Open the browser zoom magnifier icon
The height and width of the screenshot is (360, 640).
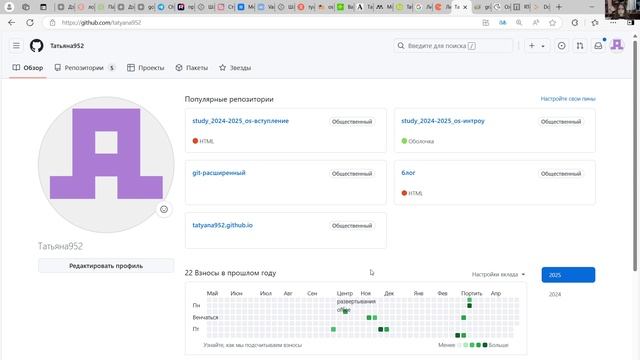[x=519, y=23]
